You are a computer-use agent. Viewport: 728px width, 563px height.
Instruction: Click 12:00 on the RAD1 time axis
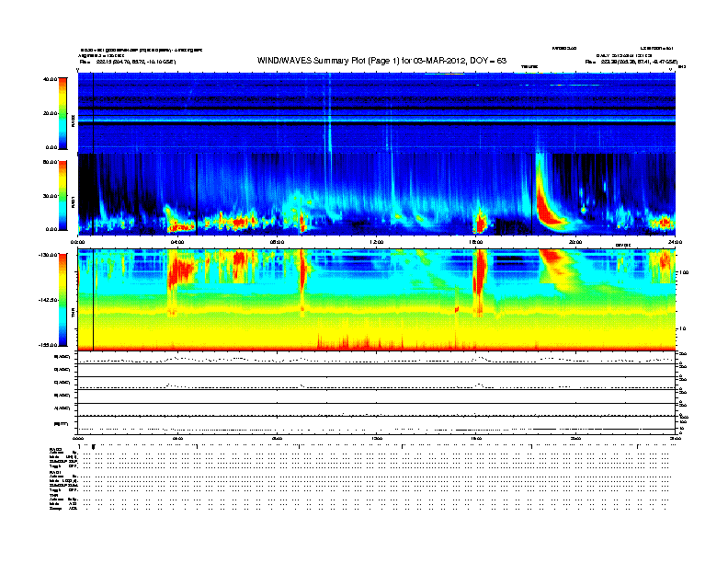tap(377, 242)
